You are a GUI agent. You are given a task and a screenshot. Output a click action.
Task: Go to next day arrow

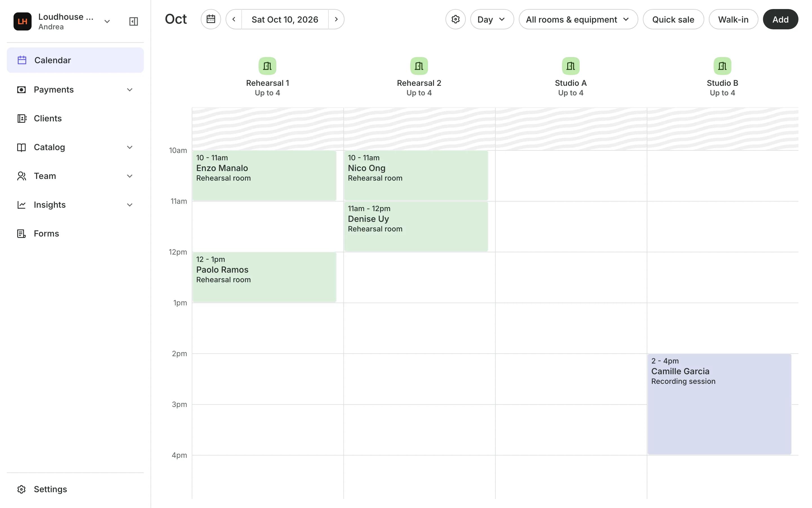click(336, 19)
